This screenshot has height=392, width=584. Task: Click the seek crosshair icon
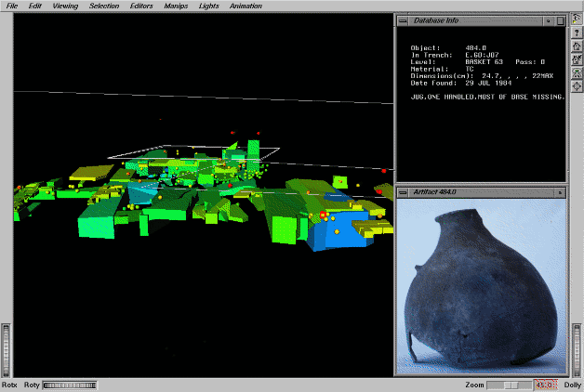[x=577, y=85]
